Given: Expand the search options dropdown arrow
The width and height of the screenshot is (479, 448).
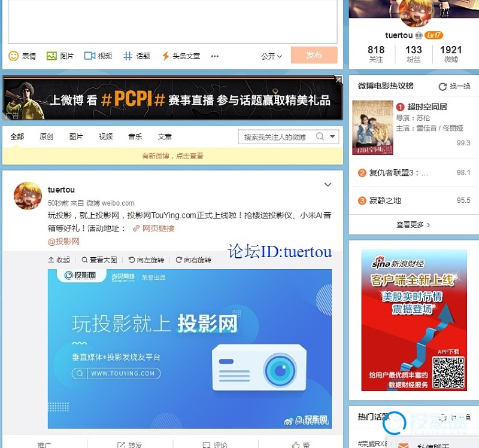Looking at the screenshot, I should pyautogui.click(x=332, y=136).
